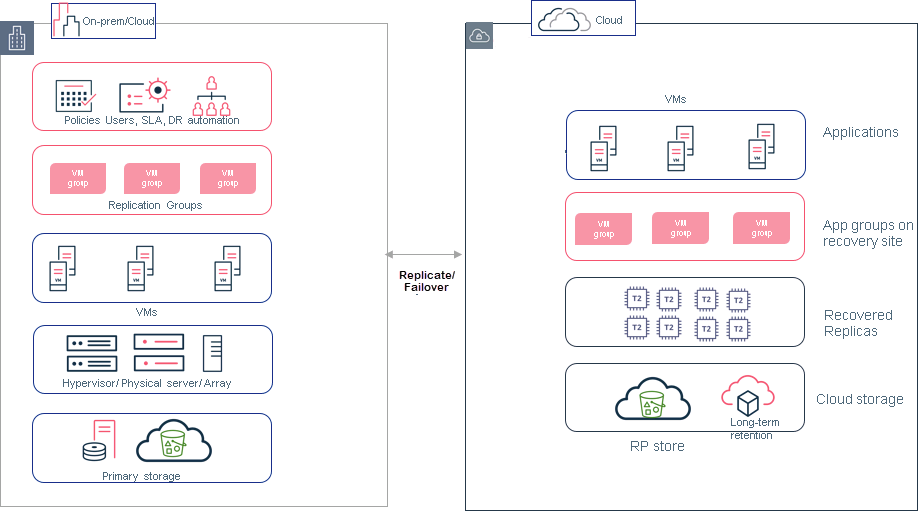
Task: Select the Applications label
Action: (x=860, y=132)
